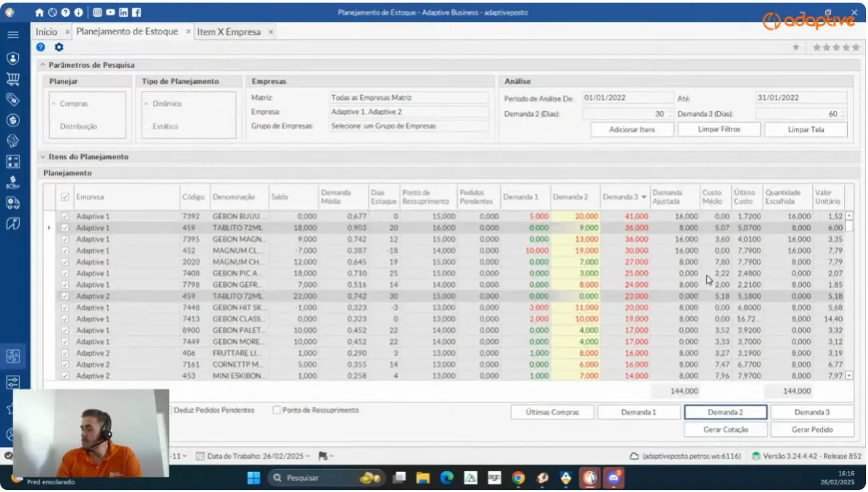Collapse Itens do Planejamento section
Screen dimensions: 868x492
43,157
